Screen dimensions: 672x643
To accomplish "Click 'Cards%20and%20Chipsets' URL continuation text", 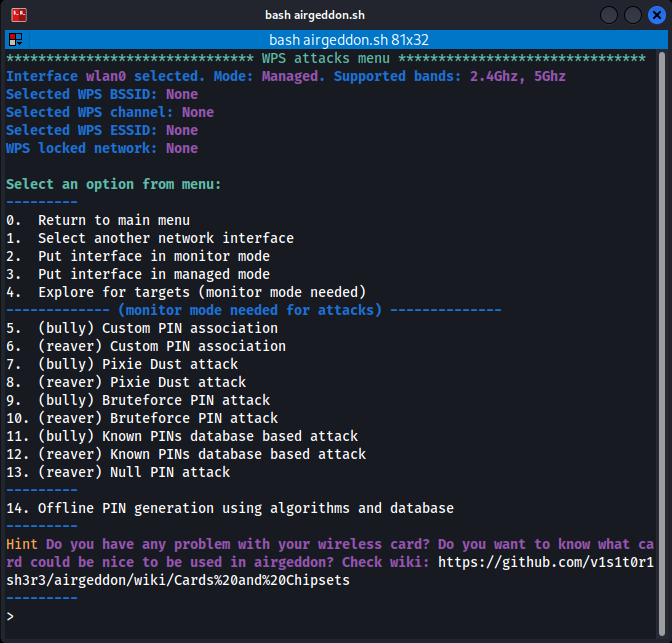I will pos(261,580).
